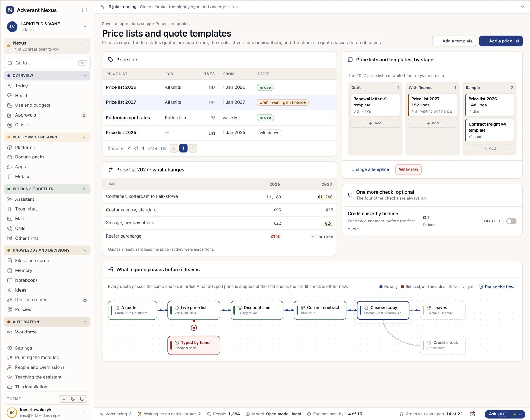Viewport: 530px width, 420px height.
Task: Go to Team chat in the sidebar
Action: point(47,209)
